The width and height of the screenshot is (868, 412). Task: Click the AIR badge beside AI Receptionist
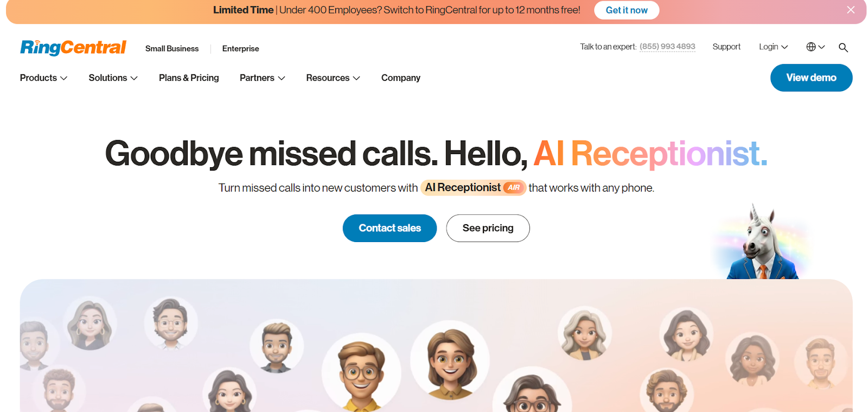(513, 188)
